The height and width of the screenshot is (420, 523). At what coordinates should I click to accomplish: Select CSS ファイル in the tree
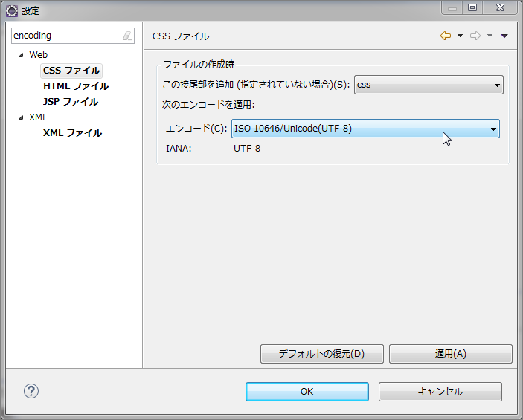[71, 71]
